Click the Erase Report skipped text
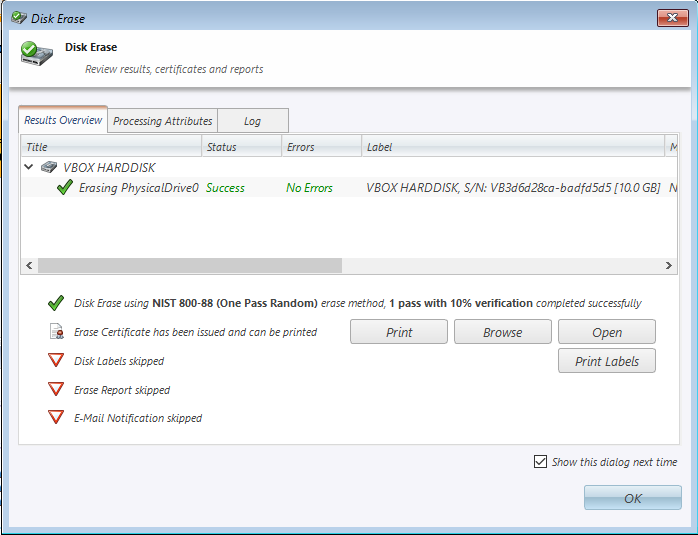Screen dimensions: 698x535 click(x=122, y=390)
